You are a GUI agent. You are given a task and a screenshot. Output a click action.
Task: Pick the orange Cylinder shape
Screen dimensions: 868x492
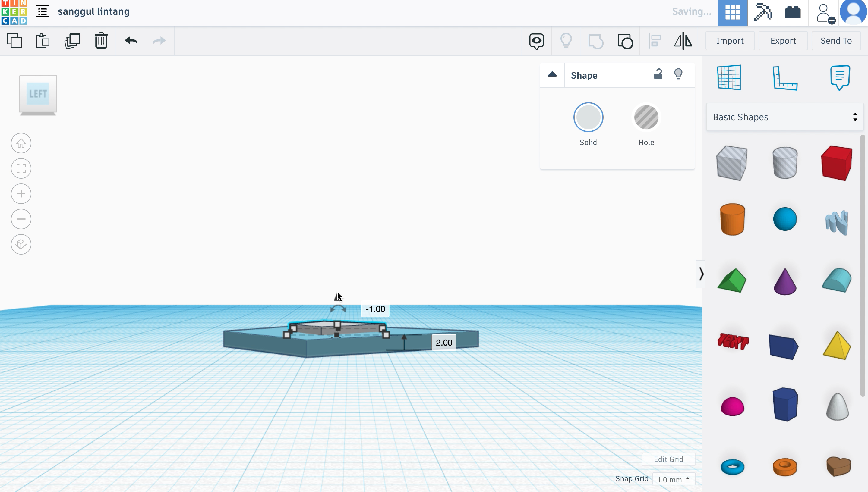coord(732,219)
